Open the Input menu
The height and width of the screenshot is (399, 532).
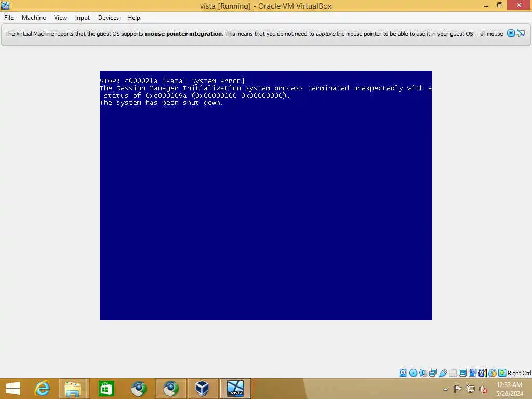tap(83, 18)
